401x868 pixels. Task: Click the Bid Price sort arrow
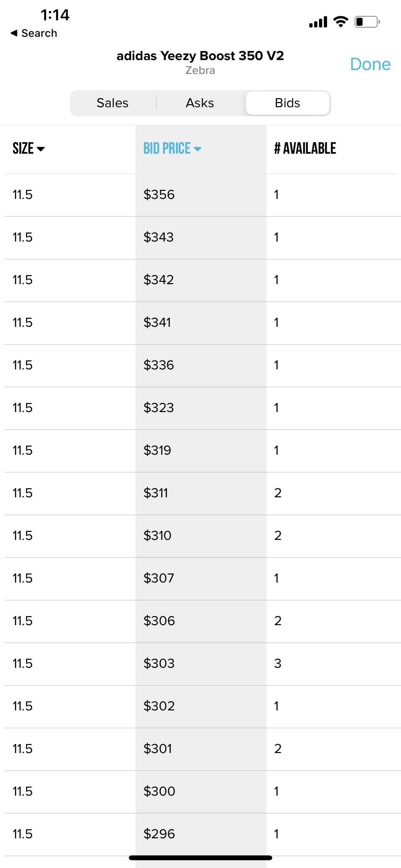pyautogui.click(x=198, y=149)
